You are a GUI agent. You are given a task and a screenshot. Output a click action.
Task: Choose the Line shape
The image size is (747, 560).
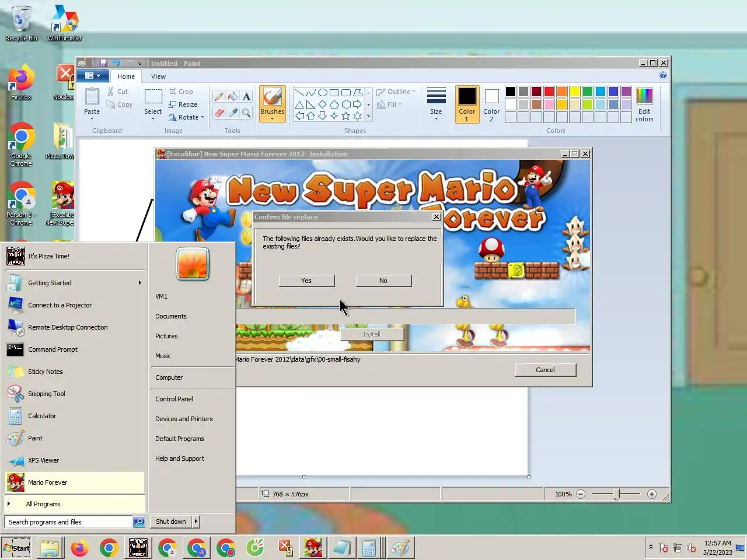tap(299, 93)
